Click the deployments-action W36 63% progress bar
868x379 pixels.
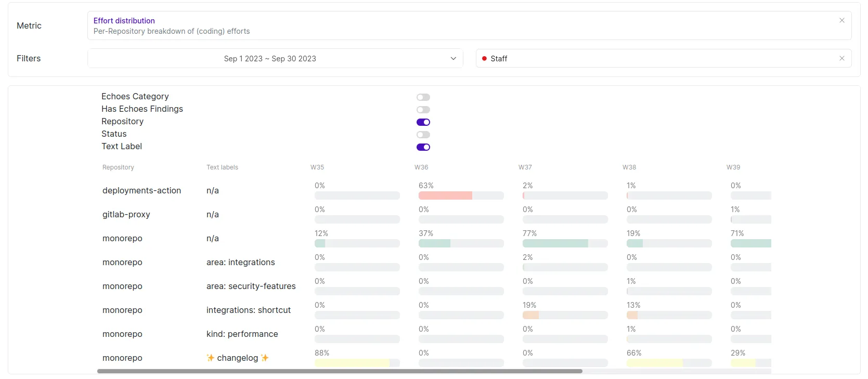461,195
